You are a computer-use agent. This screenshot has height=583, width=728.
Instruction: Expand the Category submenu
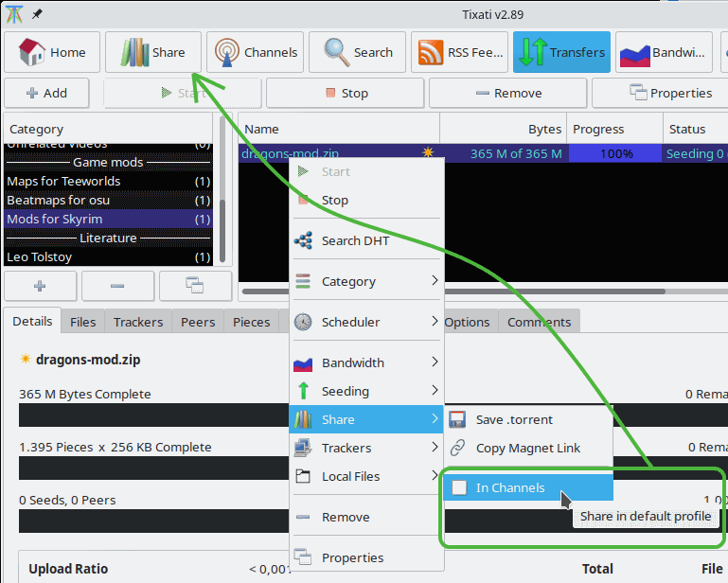435,280
